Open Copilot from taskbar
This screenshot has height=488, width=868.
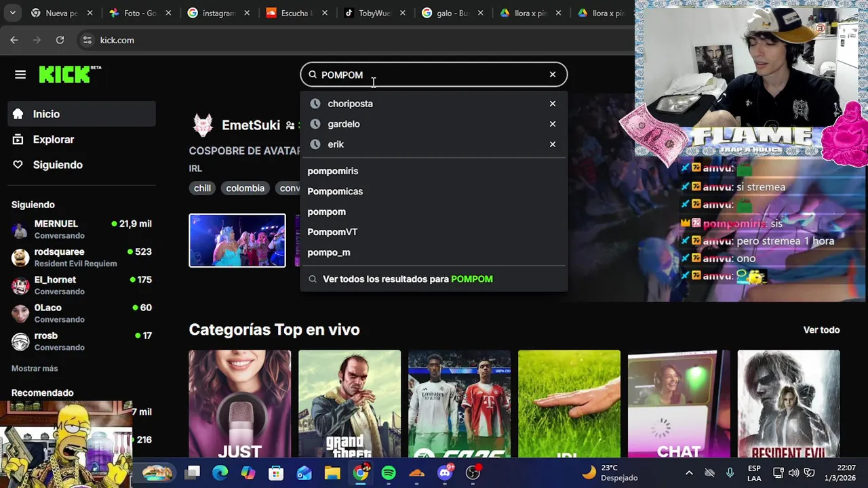pos(248,472)
